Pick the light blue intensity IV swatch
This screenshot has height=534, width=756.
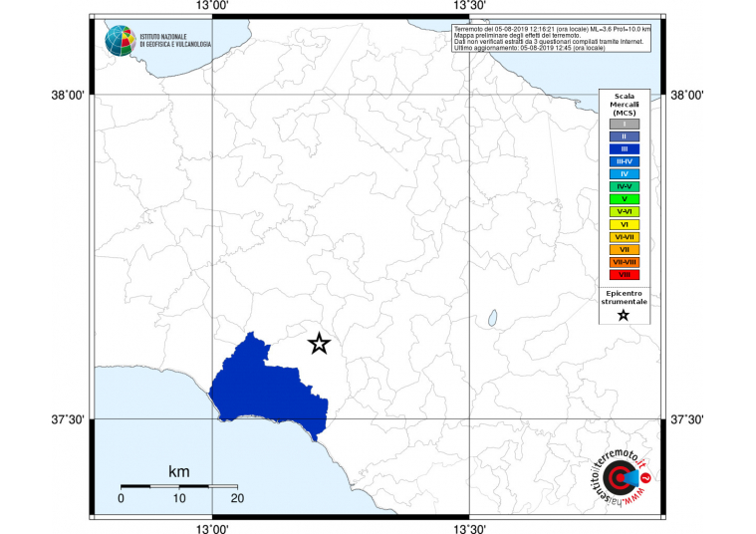[x=624, y=173]
